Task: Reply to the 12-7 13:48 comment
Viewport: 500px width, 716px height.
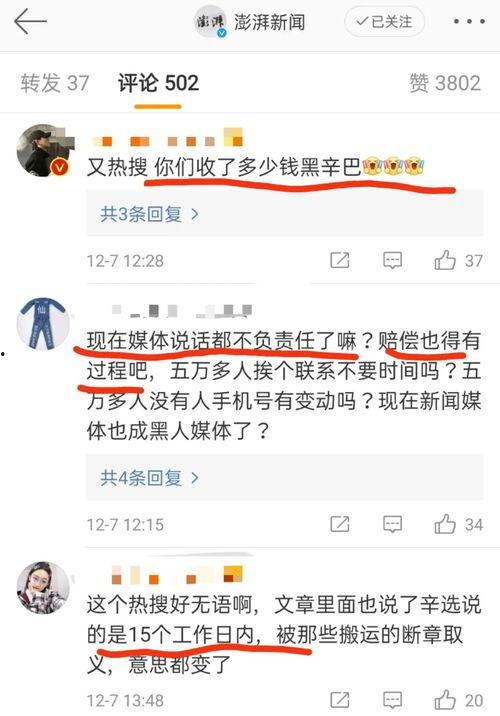Action: pos(392,700)
